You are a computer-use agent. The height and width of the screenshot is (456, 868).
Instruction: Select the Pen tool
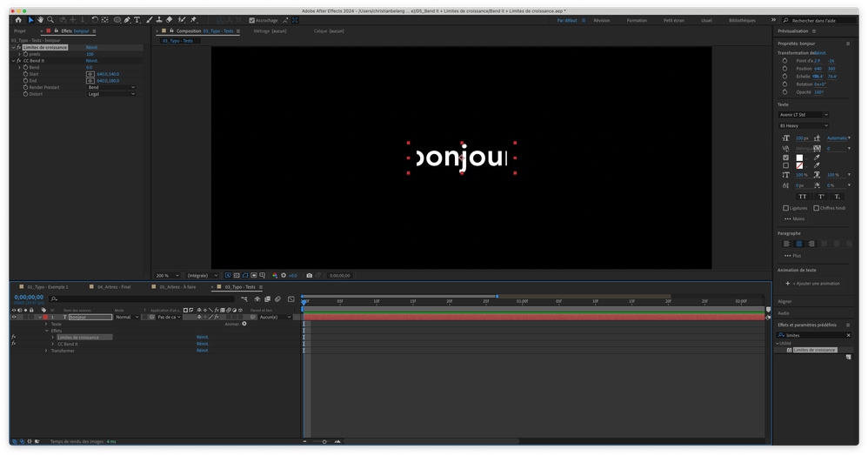[127, 20]
